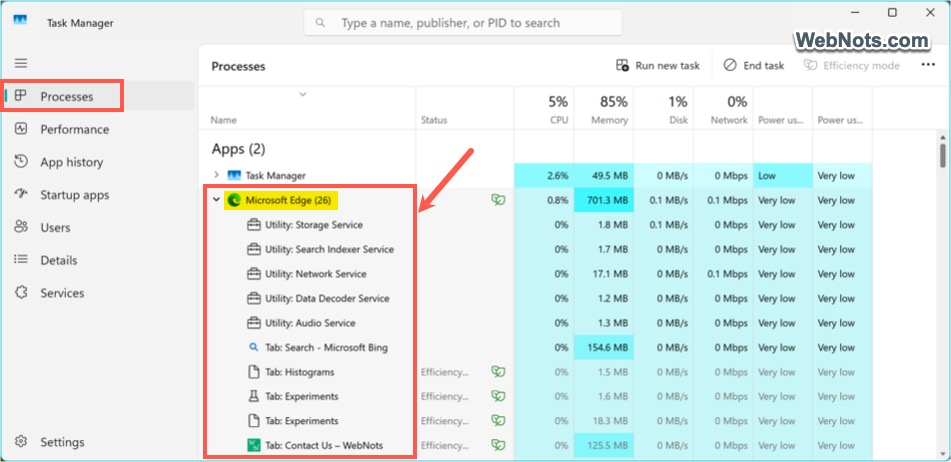Click the Users people icon
The width and height of the screenshot is (951, 462).
pos(21,227)
